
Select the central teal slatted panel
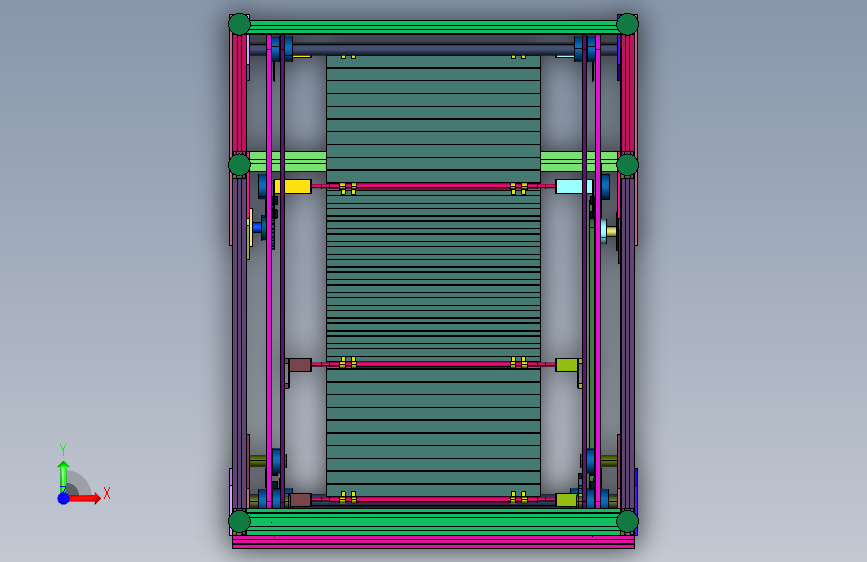tap(434, 275)
